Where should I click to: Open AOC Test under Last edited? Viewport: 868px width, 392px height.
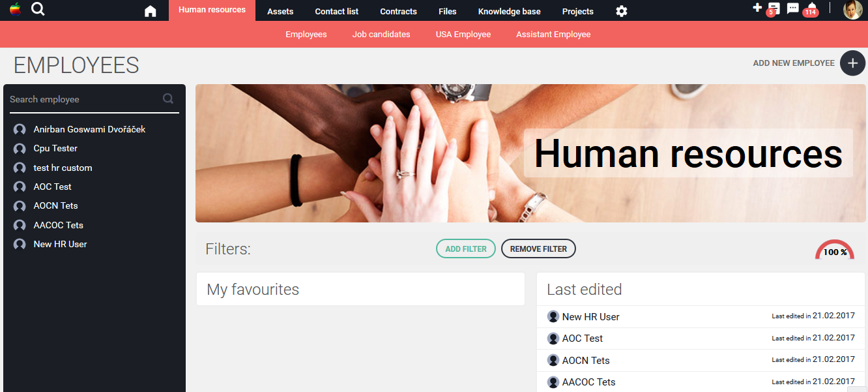[583, 339]
